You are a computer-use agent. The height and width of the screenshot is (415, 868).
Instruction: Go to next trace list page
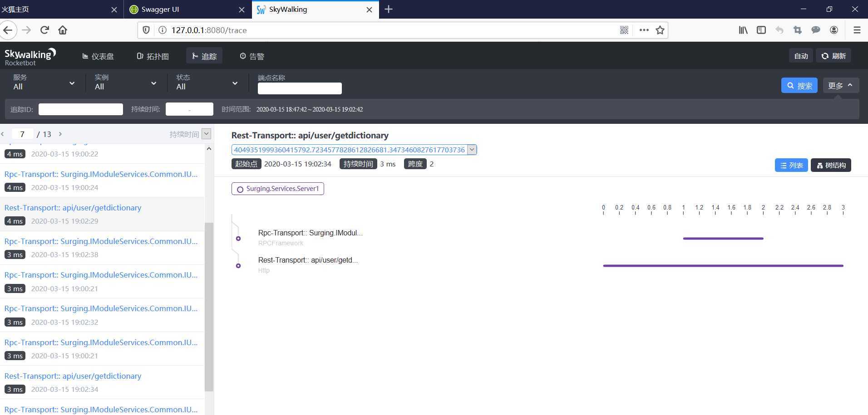coord(60,134)
